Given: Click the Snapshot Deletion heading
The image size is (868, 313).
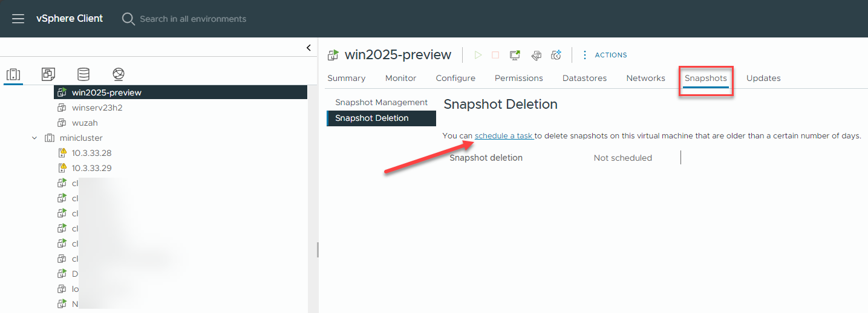Looking at the screenshot, I should click(501, 104).
